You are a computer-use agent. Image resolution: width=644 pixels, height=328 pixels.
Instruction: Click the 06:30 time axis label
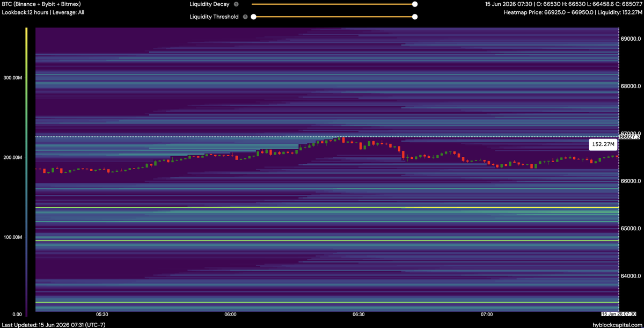(x=358, y=314)
